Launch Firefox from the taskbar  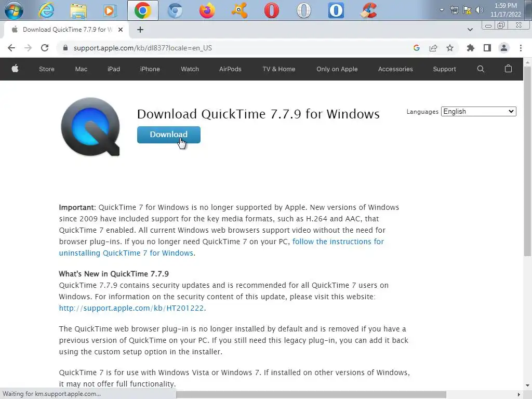click(207, 10)
